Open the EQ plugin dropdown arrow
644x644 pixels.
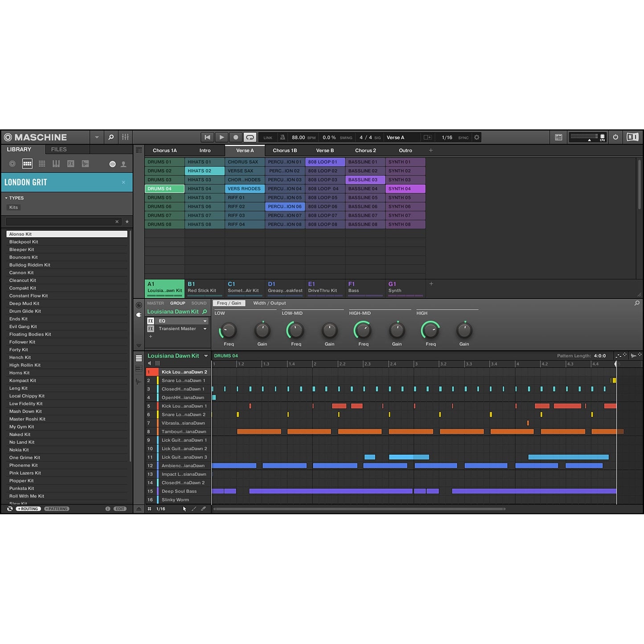point(205,321)
